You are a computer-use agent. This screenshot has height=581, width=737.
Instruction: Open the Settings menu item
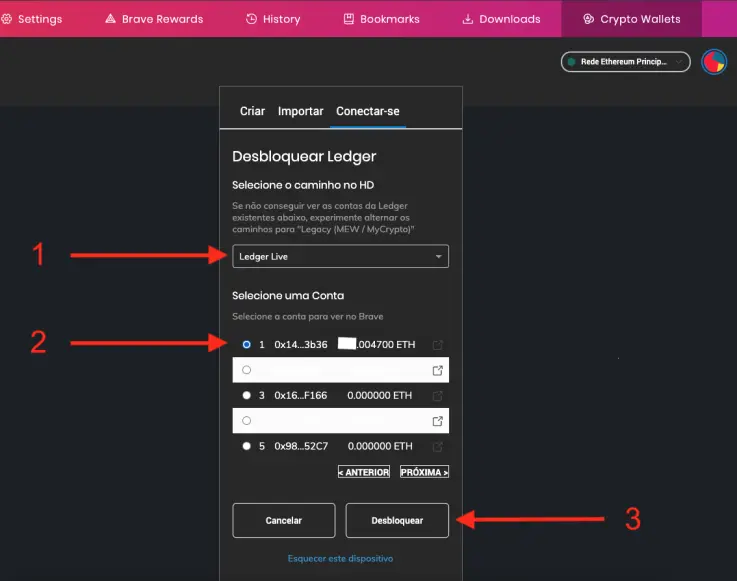(31, 19)
